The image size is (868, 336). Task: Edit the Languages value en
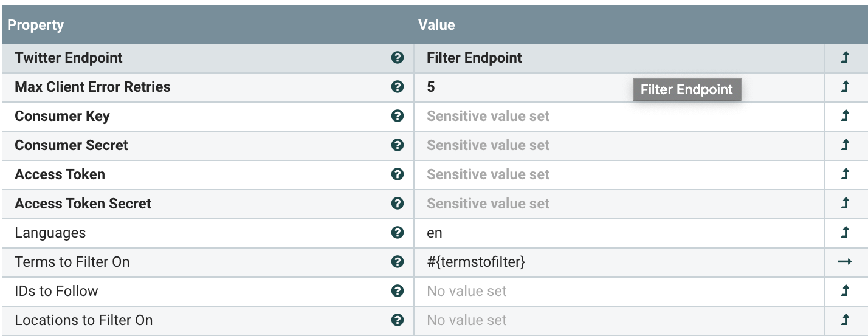pyautogui.click(x=435, y=233)
